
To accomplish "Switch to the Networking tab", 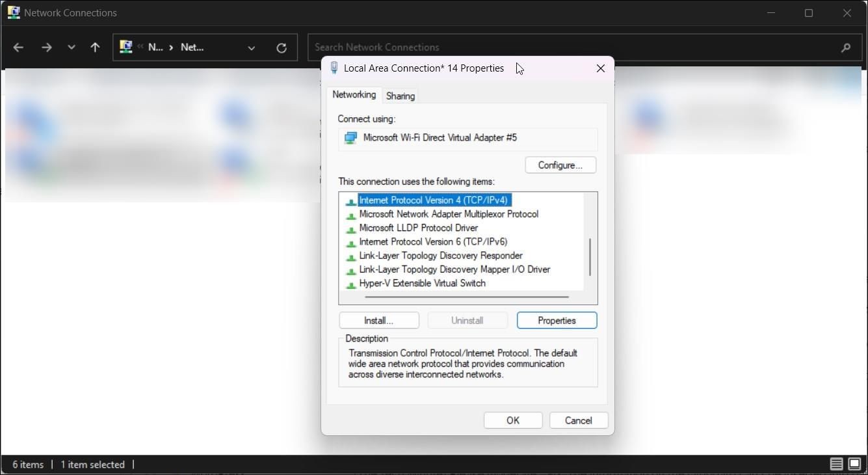I will (x=354, y=95).
